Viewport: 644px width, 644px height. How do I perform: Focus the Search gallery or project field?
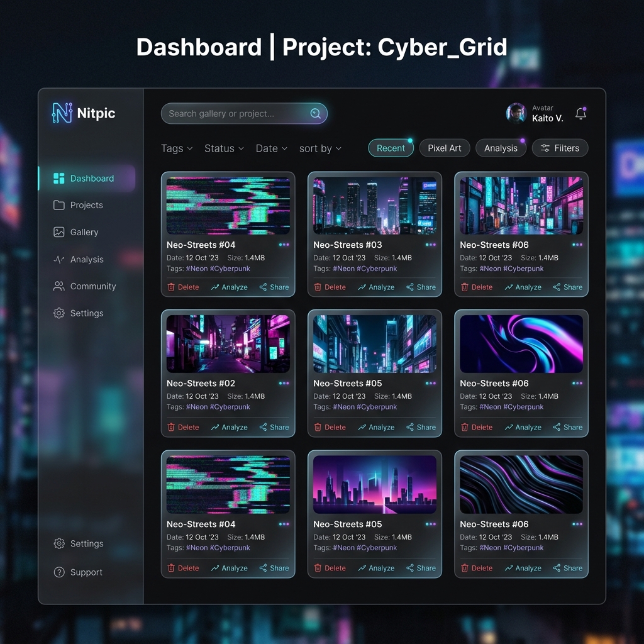coord(244,113)
